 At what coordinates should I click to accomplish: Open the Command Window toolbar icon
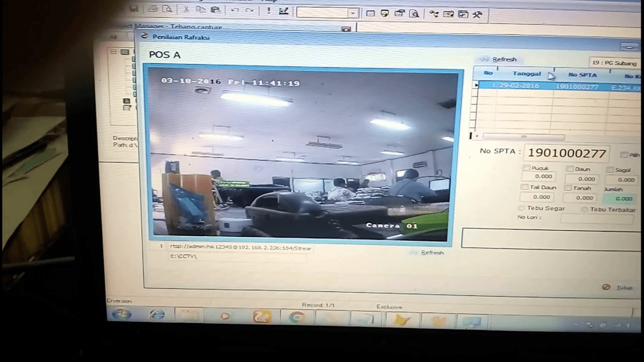[x=370, y=13]
